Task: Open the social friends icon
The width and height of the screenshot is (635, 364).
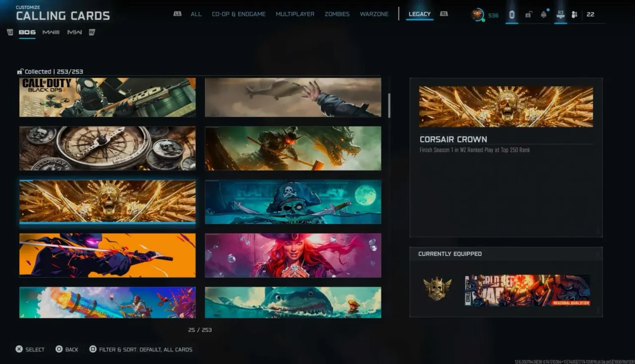Action: coord(574,15)
